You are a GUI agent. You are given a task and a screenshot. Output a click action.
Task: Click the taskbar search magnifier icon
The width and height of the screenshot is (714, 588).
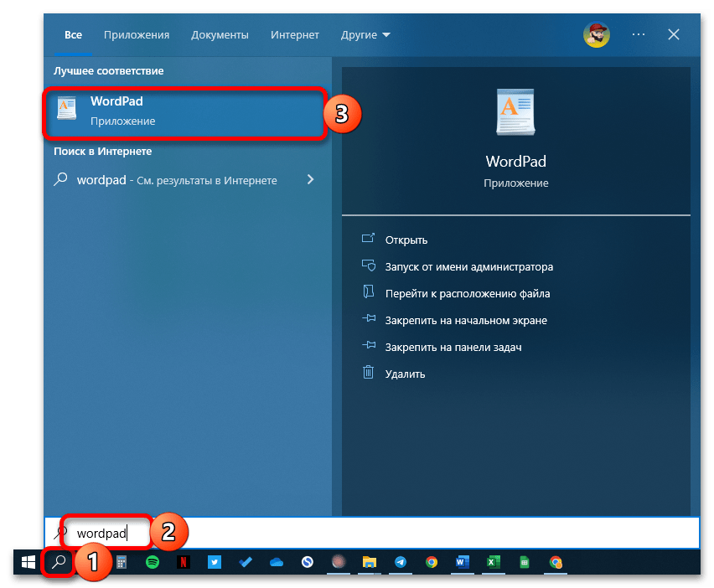[59, 563]
